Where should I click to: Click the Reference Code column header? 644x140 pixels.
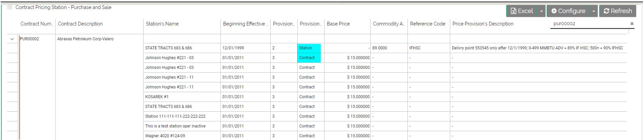[x=427, y=24]
